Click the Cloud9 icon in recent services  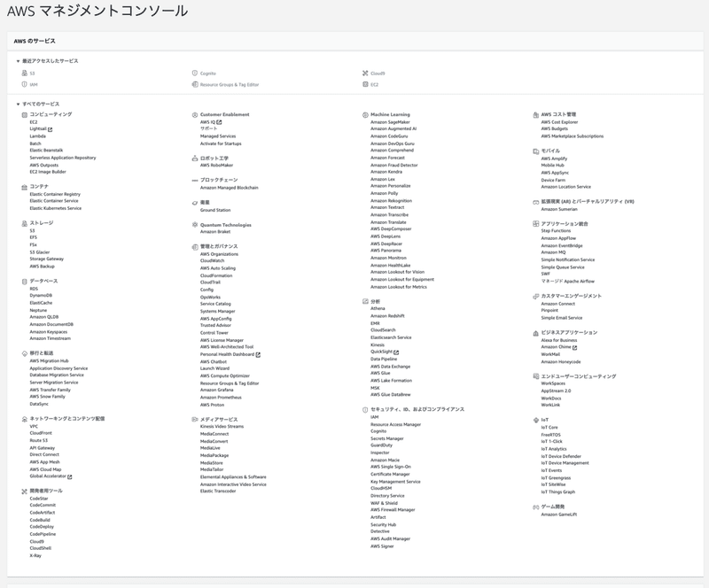click(x=365, y=73)
